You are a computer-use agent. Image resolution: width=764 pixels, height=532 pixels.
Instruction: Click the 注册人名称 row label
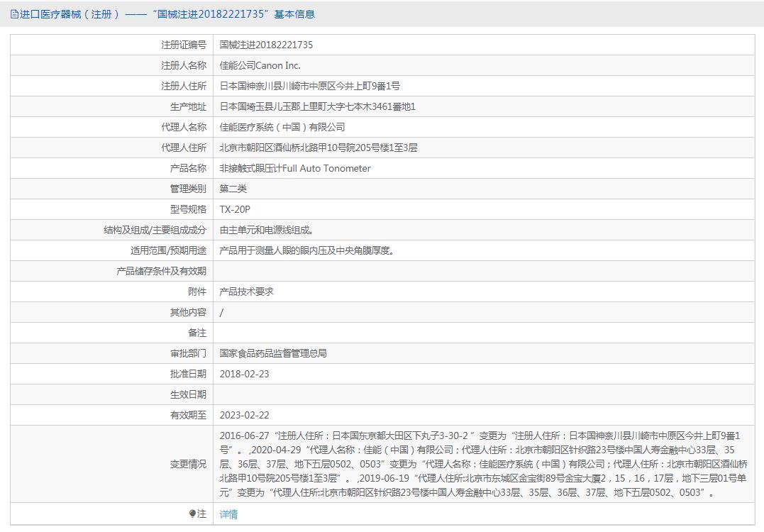[184, 65]
